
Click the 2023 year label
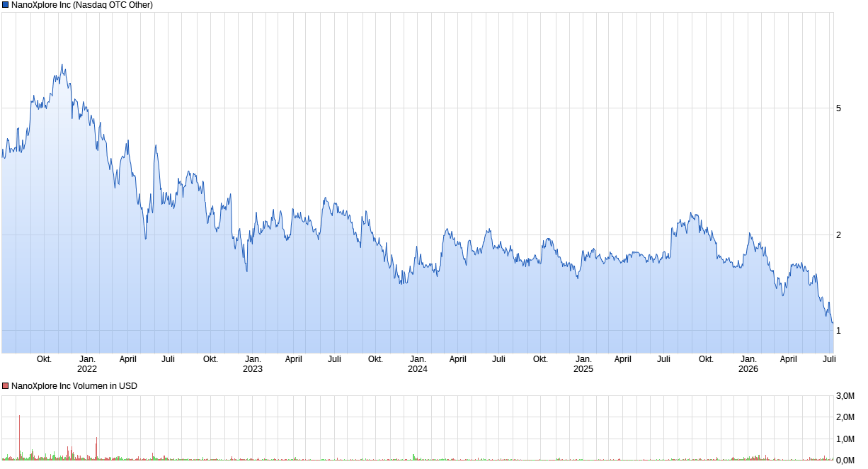[x=253, y=369]
